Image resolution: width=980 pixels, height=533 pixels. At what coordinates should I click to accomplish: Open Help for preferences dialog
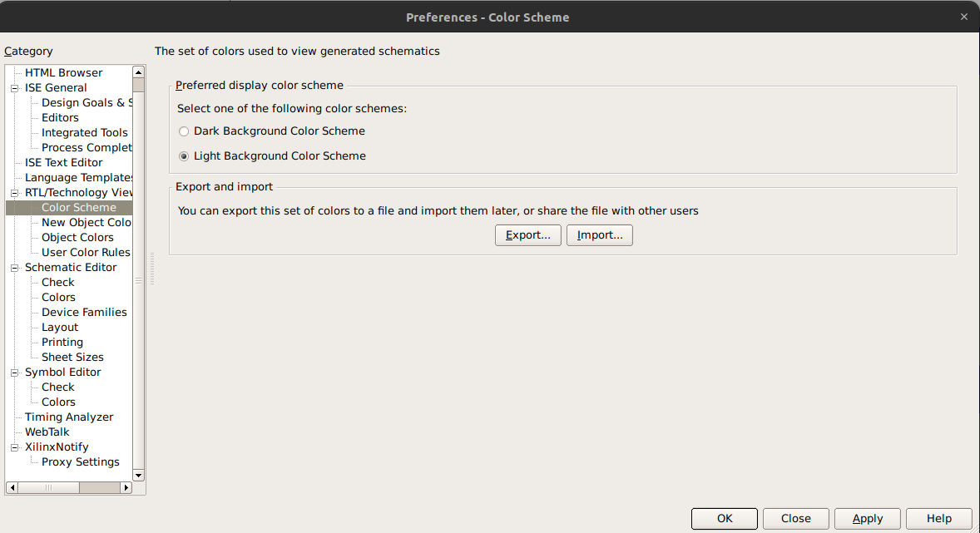coord(939,519)
